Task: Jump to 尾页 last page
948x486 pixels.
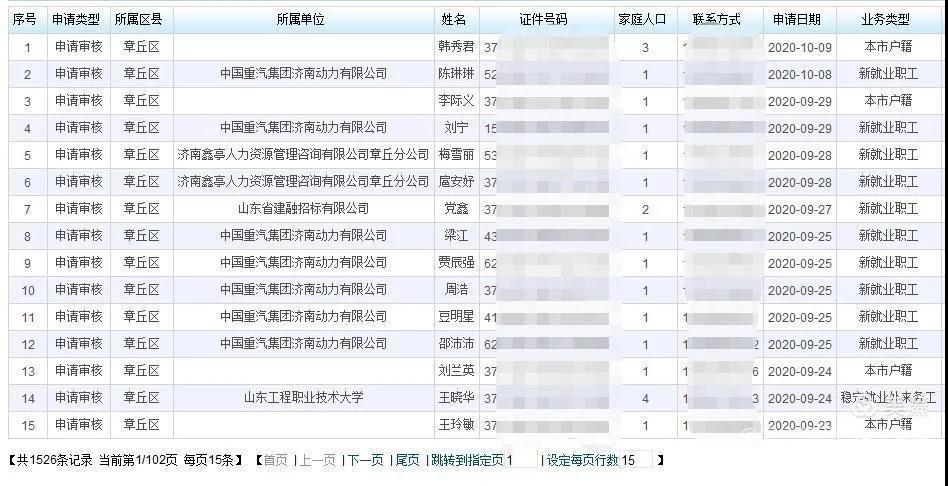Action: point(407,461)
